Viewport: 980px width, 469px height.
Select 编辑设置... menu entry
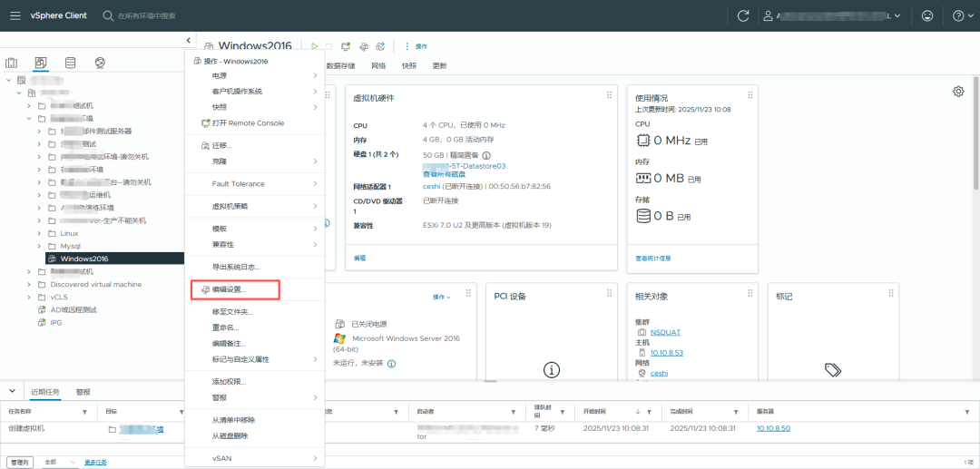pyautogui.click(x=255, y=289)
